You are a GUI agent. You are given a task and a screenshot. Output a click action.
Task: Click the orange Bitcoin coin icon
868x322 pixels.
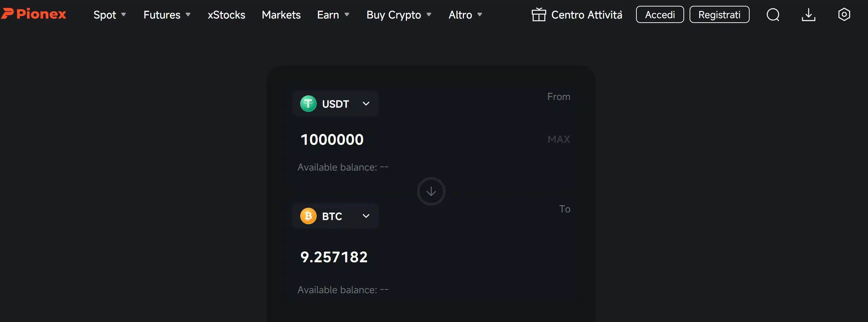tap(308, 216)
